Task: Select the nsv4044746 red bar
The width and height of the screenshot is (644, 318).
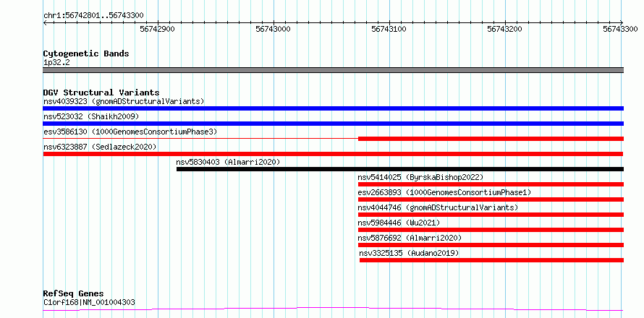Action: 491,215
